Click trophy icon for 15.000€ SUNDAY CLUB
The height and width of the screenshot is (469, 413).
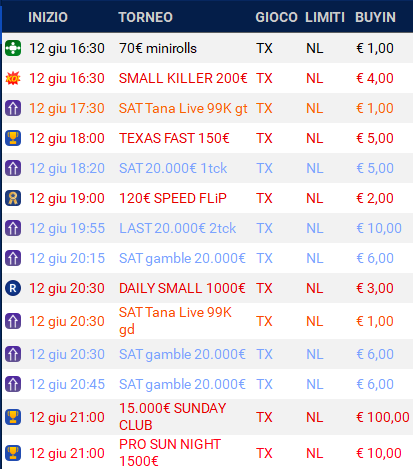coord(13,417)
